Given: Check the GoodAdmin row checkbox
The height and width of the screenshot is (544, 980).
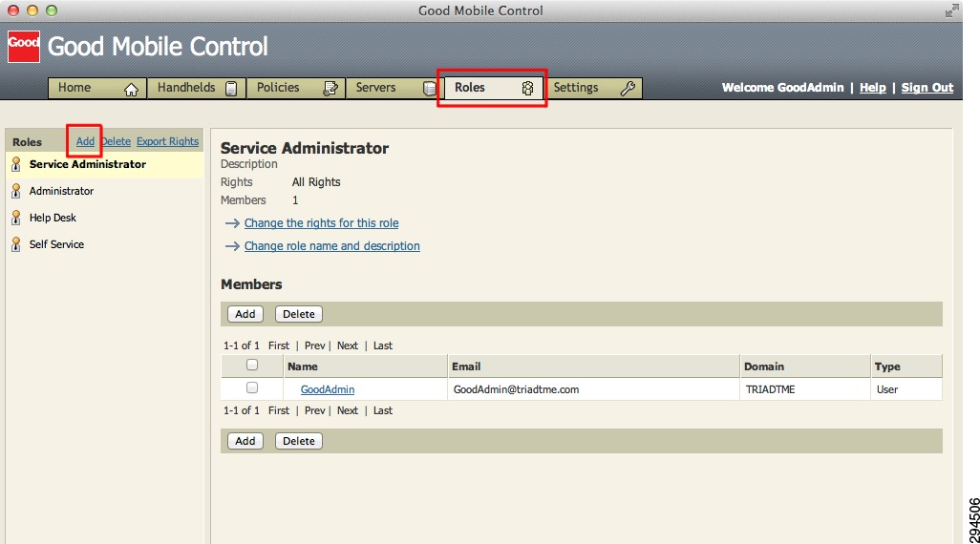Looking at the screenshot, I should pyautogui.click(x=252, y=387).
